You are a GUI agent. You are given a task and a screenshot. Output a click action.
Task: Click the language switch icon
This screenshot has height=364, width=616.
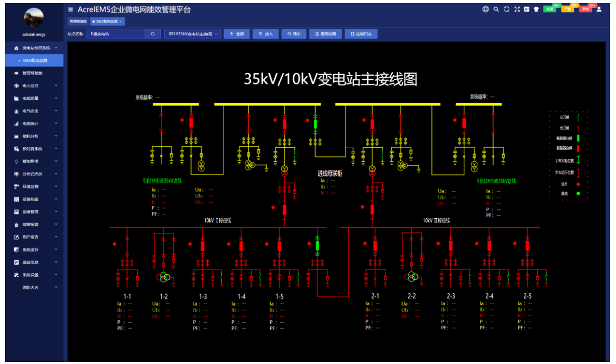[526, 9]
